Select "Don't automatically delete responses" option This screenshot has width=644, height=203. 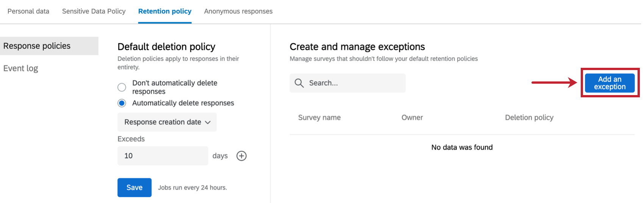(122, 87)
